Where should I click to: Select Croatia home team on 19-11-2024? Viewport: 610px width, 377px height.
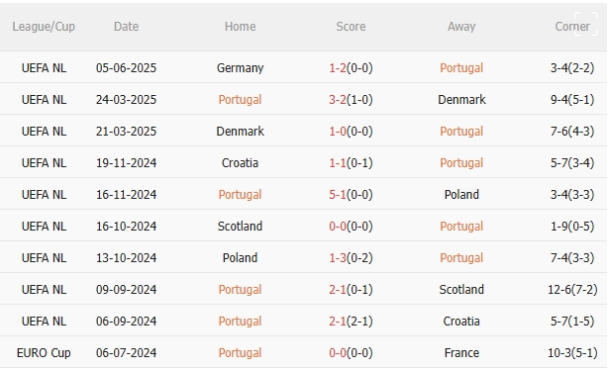click(240, 163)
